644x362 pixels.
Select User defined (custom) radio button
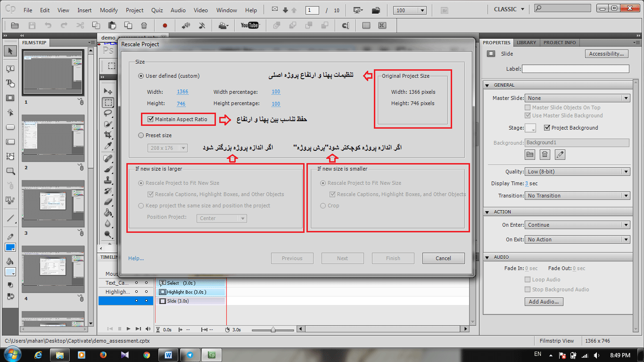[x=141, y=76]
